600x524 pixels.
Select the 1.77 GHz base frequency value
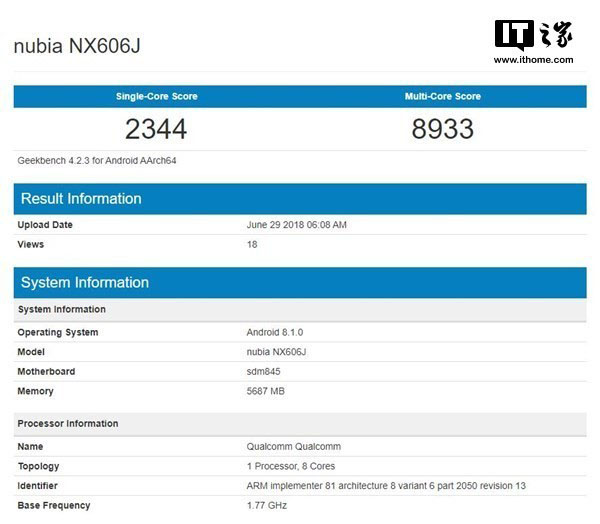(268, 506)
